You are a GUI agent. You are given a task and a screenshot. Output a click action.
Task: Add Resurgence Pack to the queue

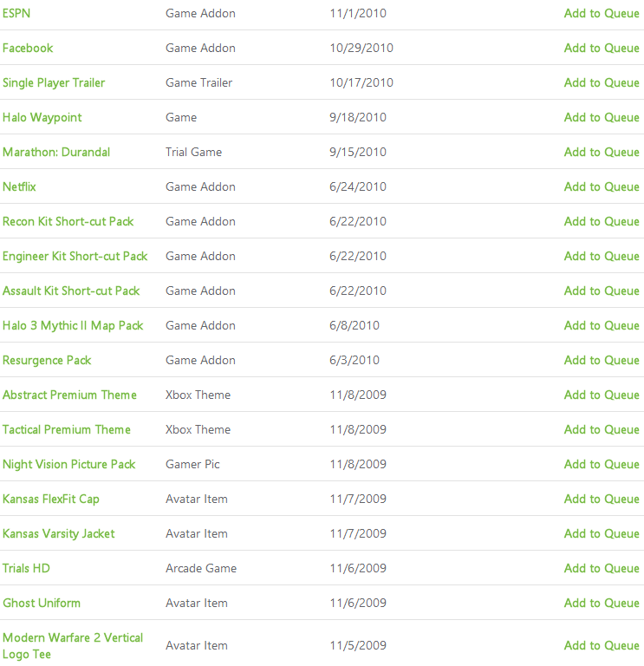click(x=602, y=361)
